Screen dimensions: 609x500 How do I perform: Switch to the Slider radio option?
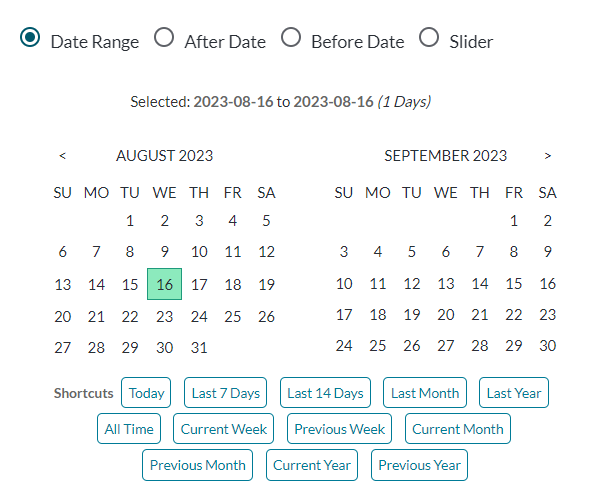pos(429,38)
